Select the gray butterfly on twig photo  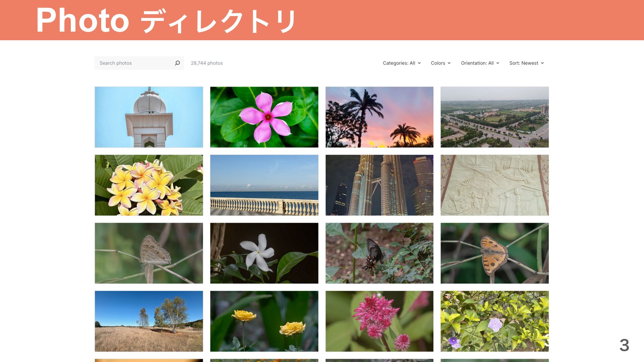pyautogui.click(x=149, y=253)
